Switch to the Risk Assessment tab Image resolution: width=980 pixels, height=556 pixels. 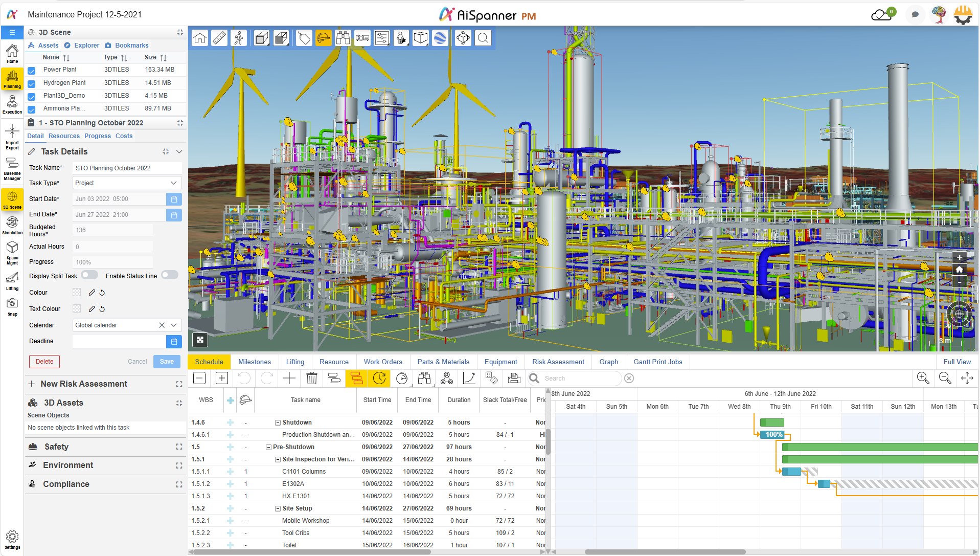pos(558,362)
